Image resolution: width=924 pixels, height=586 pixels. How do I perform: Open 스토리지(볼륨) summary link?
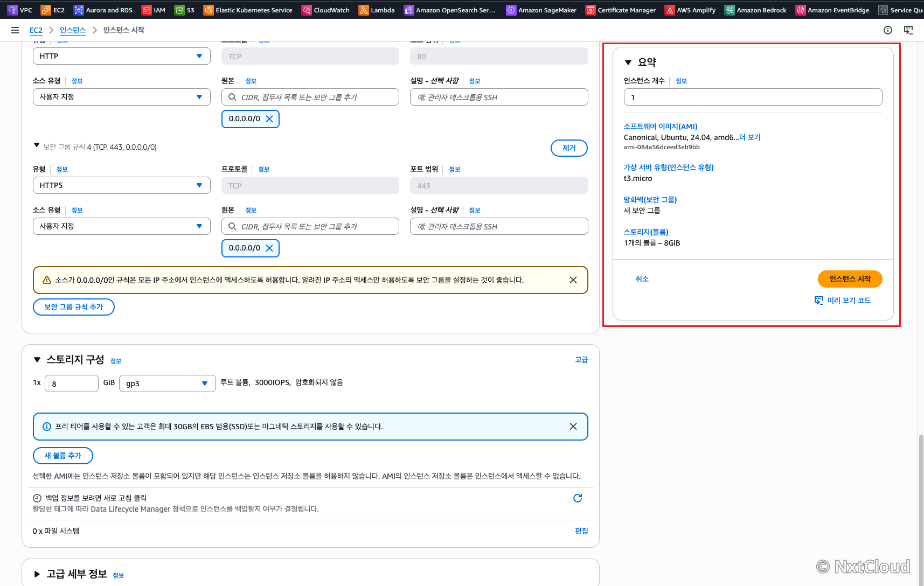click(646, 232)
